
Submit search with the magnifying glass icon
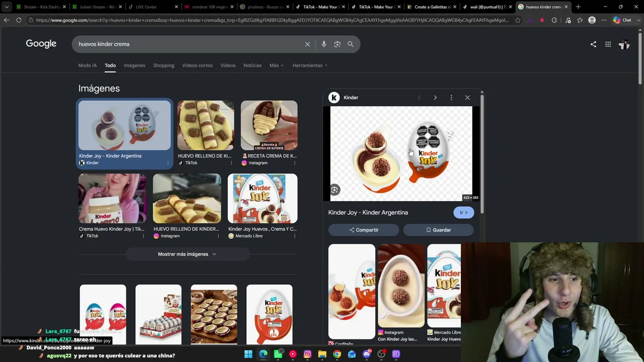(x=351, y=44)
